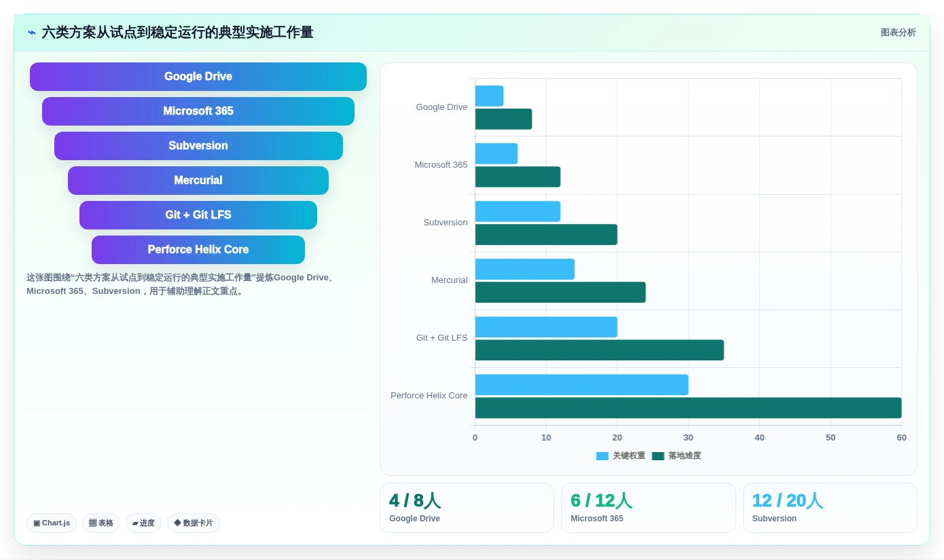This screenshot has height=560, width=944.
Task: Click Git + Git LFS light-blue bar
Action: (546, 326)
